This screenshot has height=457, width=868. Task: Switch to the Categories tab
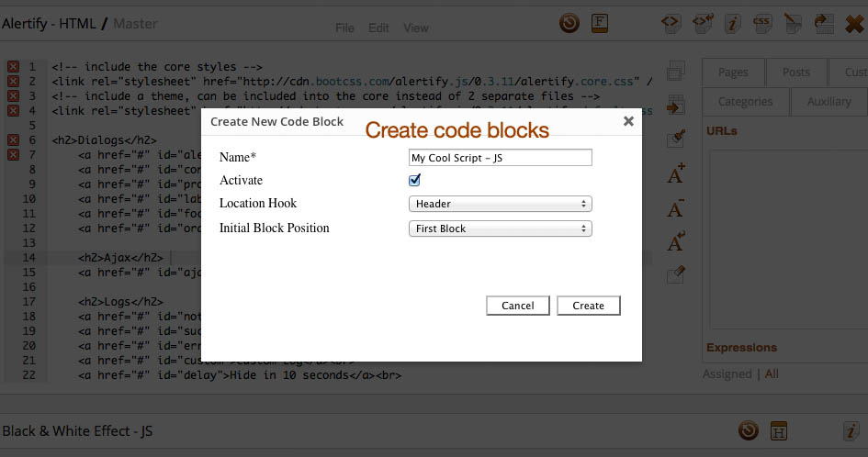tap(745, 102)
